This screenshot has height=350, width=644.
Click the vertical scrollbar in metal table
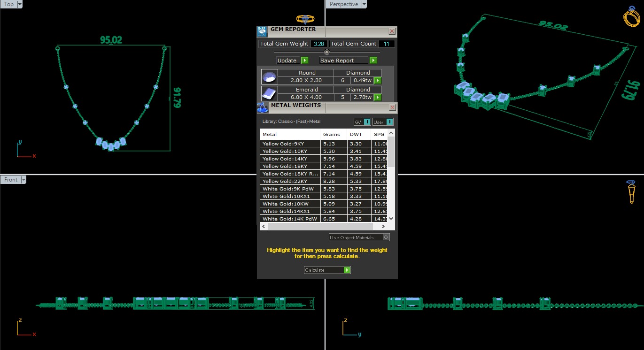coord(392,152)
